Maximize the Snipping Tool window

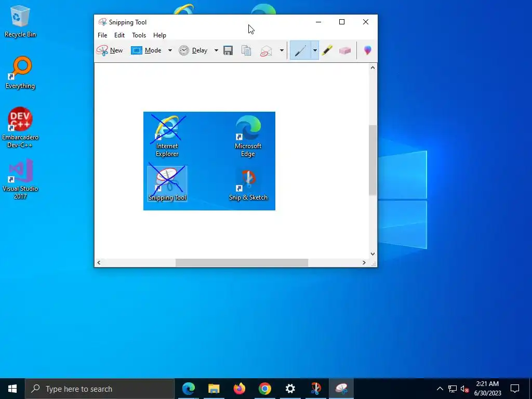(x=342, y=22)
